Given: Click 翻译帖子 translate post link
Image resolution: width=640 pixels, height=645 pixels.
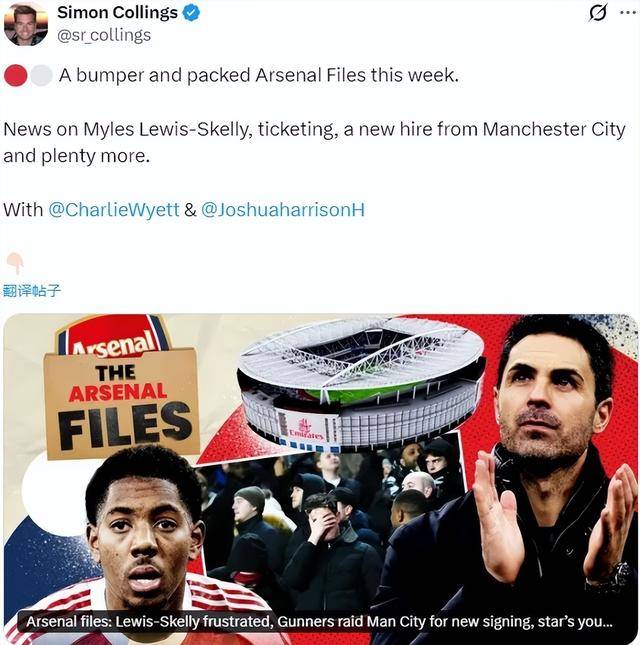Looking at the screenshot, I should (x=32, y=291).
